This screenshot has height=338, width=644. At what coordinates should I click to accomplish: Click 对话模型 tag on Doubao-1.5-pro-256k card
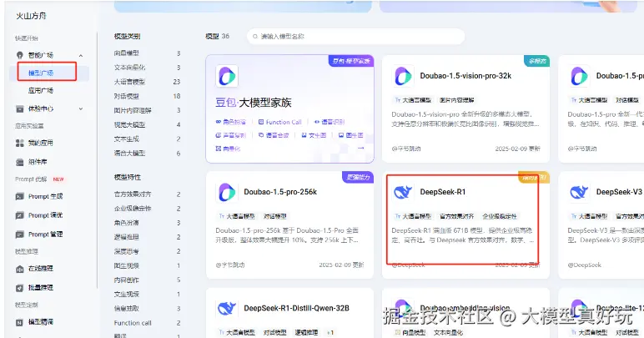coord(274,216)
